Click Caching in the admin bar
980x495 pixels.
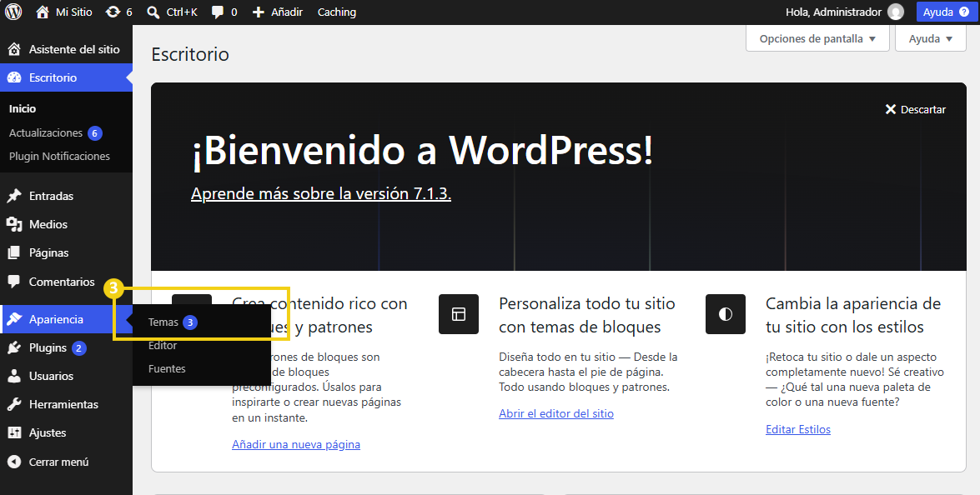(337, 12)
